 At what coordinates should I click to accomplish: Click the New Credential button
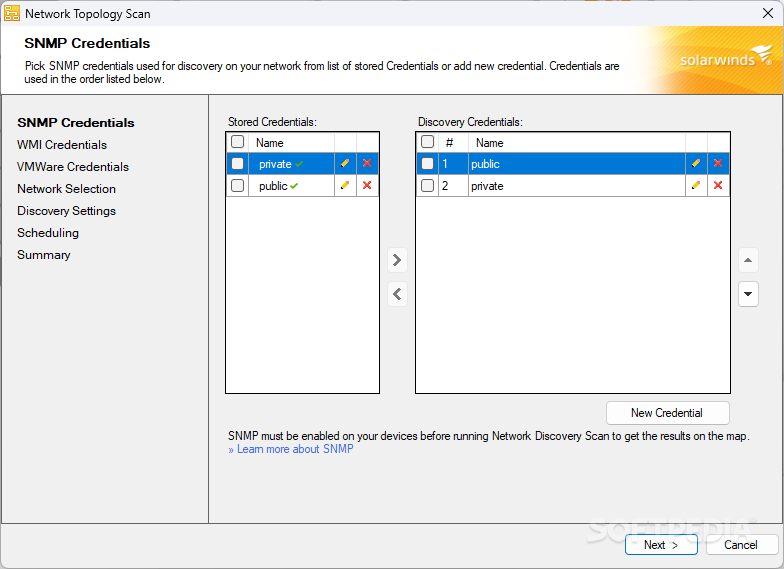point(668,413)
